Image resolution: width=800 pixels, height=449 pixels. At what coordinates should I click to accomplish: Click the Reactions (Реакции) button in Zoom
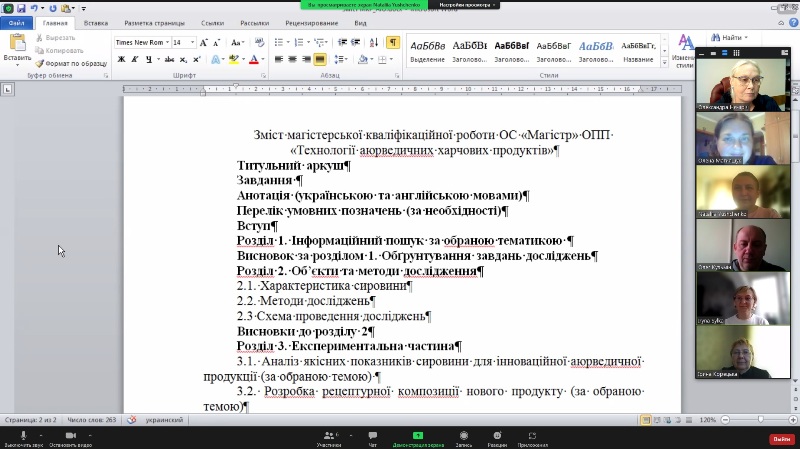pyautogui.click(x=497, y=437)
